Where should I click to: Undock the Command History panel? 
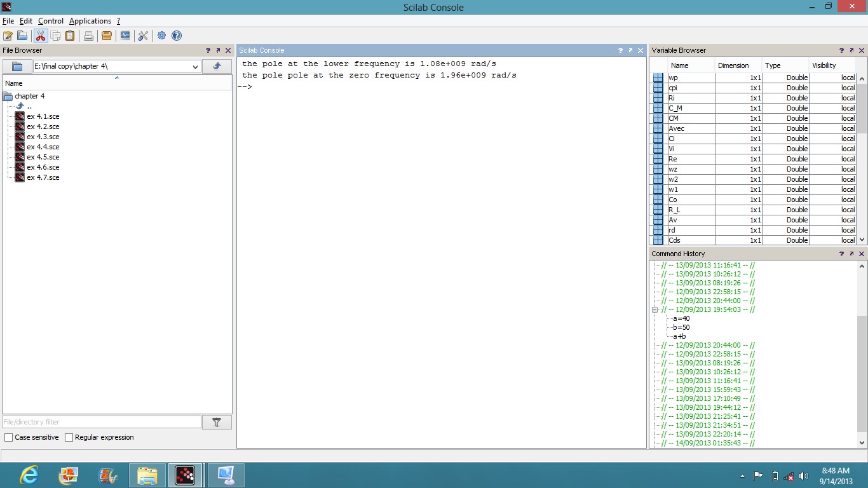(x=851, y=254)
